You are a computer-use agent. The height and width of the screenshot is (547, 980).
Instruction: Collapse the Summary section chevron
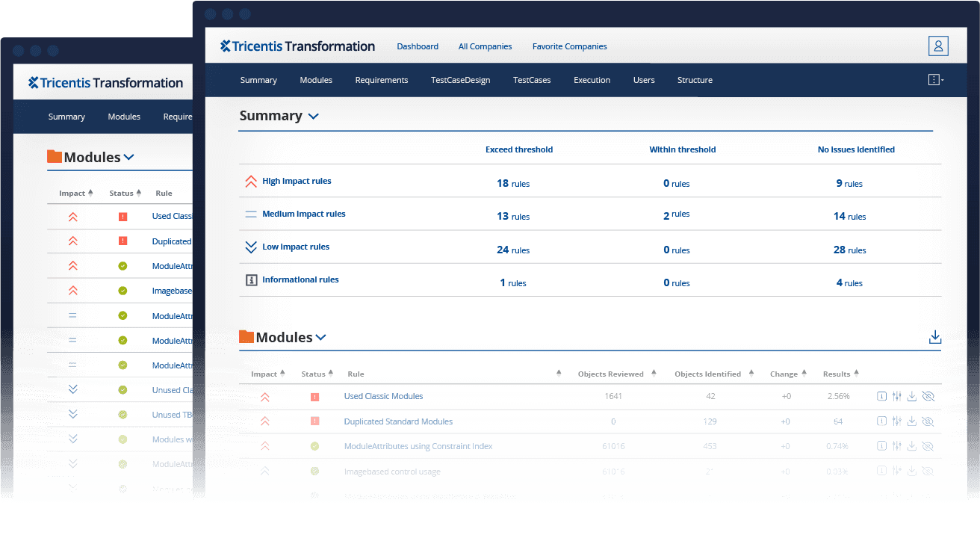(314, 117)
